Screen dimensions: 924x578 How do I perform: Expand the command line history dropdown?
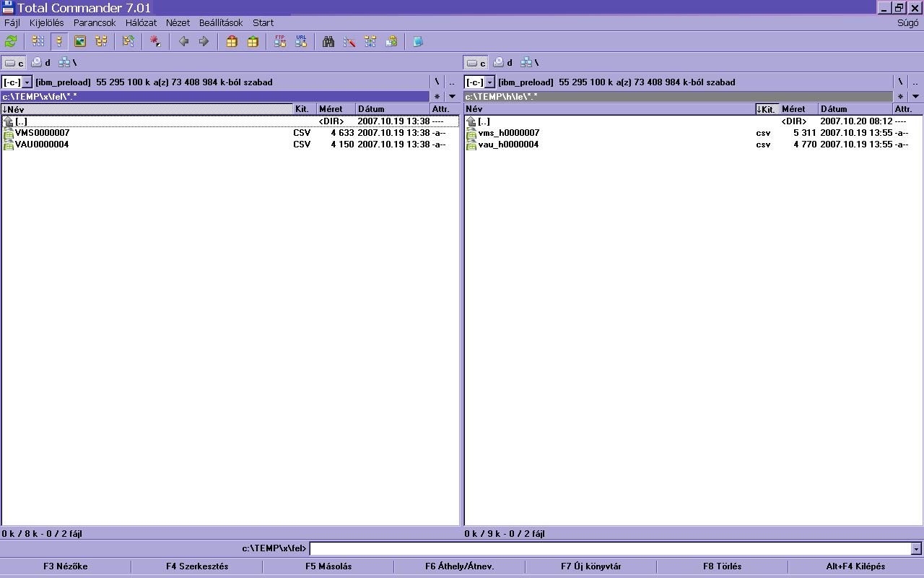coord(916,549)
